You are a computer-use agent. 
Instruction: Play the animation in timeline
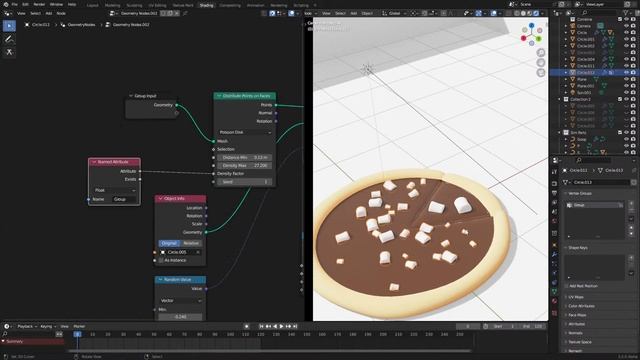tap(281, 327)
